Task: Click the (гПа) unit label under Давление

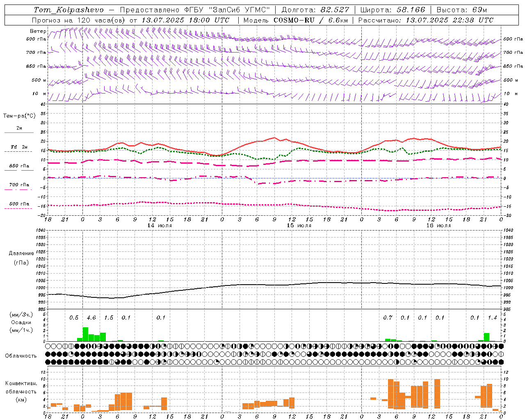Action: (x=21, y=262)
